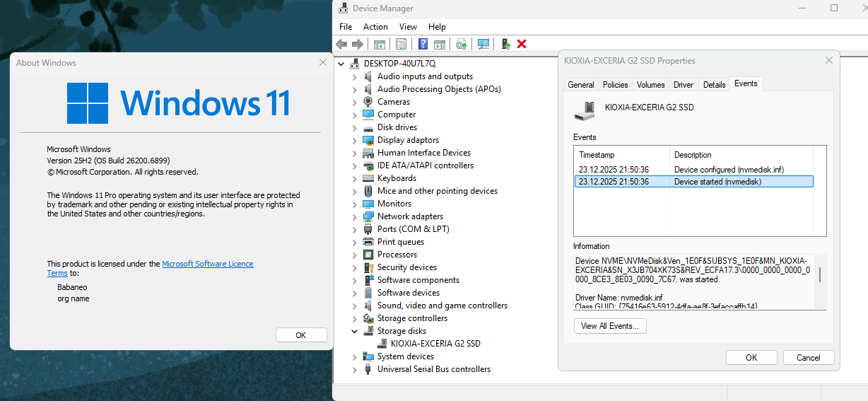The image size is (868, 401).
Task: Click the red X uninstall device icon
Action: point(522,44)
